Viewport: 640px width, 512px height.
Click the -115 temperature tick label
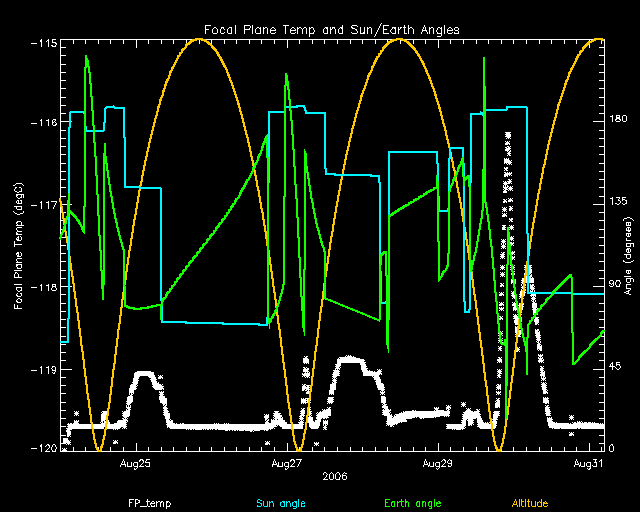coord(42,43)
